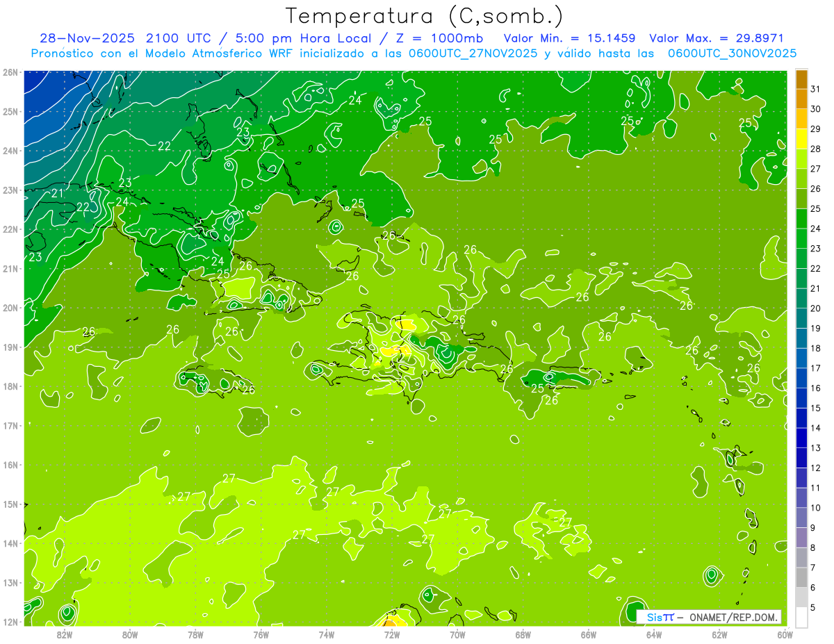Click the 18 label on the color scale
The image size is (834, 644).
(816, 348)
